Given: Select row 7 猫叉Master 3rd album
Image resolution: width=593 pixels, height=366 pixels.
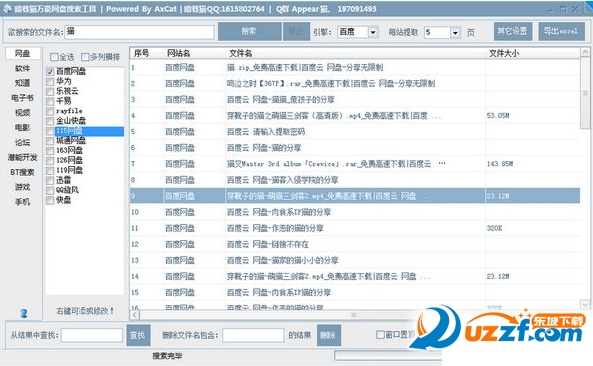Looking at the screenshot, I should coord(355,164).
